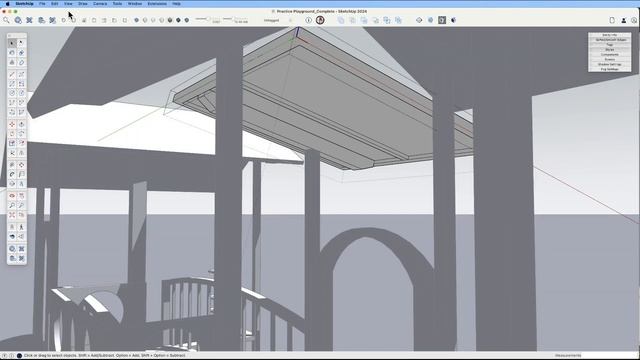Select the Scale tool
The height and width of the screenshot is (360, 640).
[x=12, y=143]
